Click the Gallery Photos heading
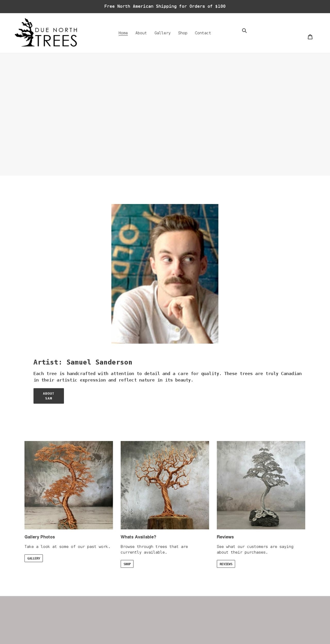 coord(40,537)
